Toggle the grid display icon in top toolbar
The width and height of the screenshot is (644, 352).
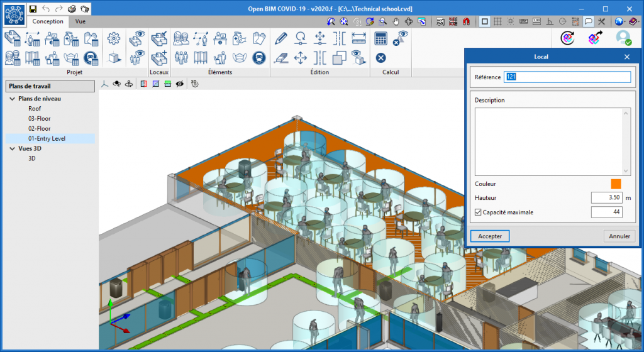[497, 21]
